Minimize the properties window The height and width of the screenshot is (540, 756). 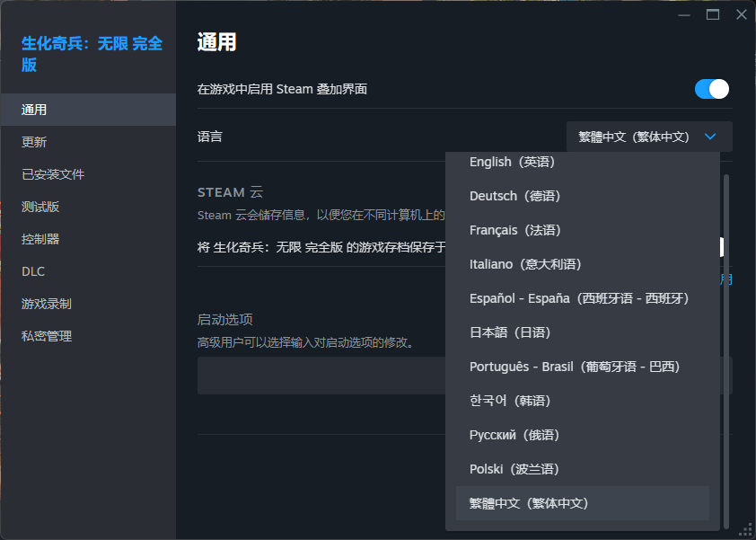coord(683,15)
